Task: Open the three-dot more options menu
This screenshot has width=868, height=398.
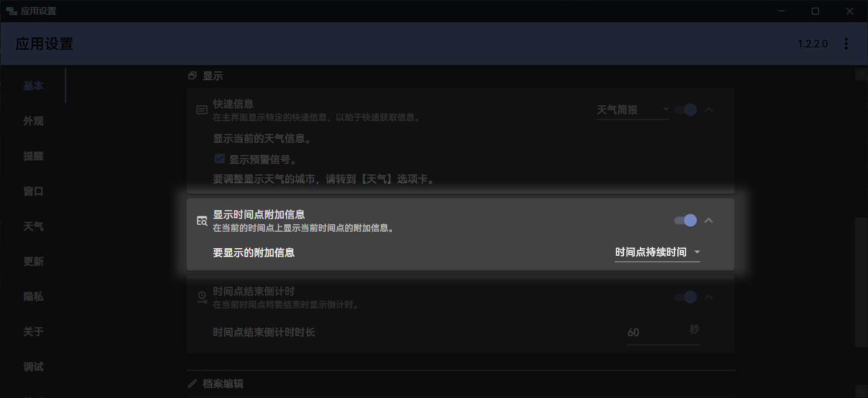Action: click(x=846, y=44)
